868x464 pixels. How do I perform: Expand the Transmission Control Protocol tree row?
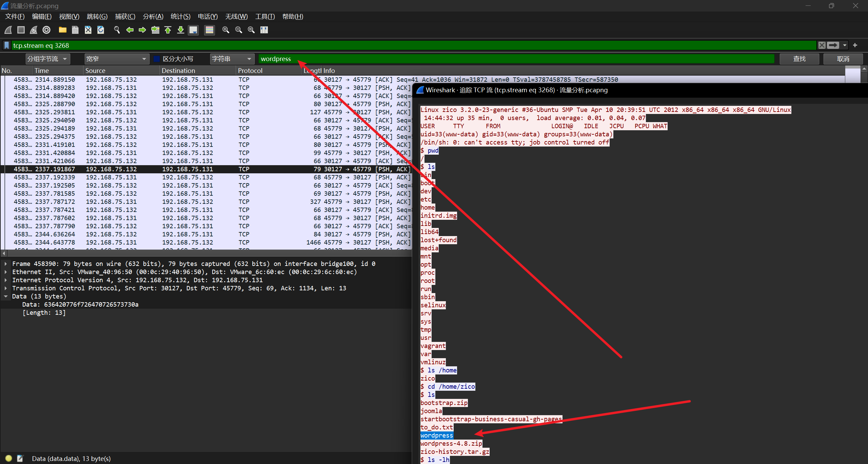pos(6,288)
